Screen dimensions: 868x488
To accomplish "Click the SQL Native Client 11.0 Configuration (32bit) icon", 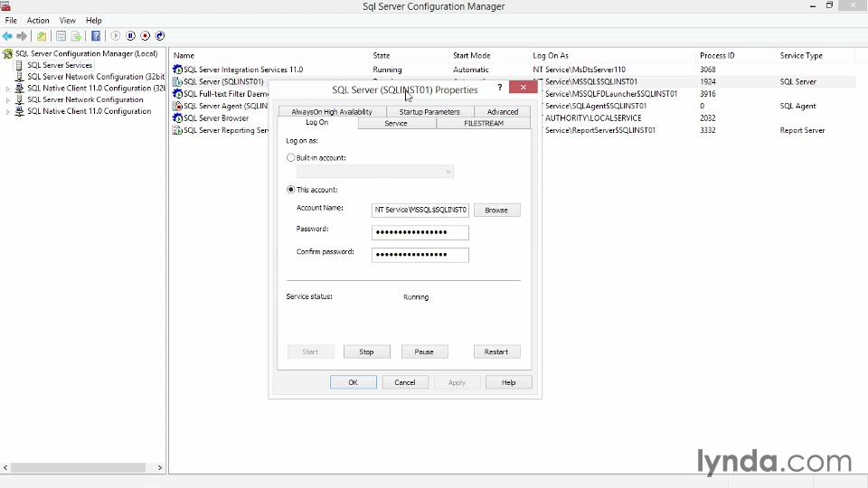I will (19, 89).
